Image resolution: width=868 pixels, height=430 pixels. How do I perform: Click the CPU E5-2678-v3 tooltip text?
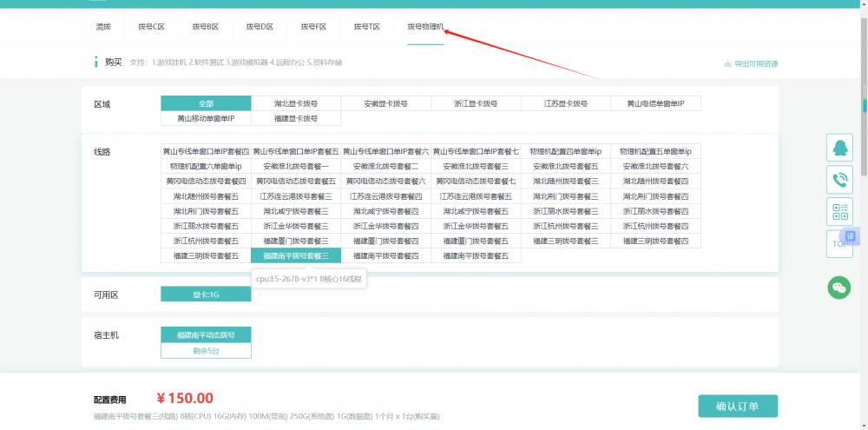(x=309, y=279)
